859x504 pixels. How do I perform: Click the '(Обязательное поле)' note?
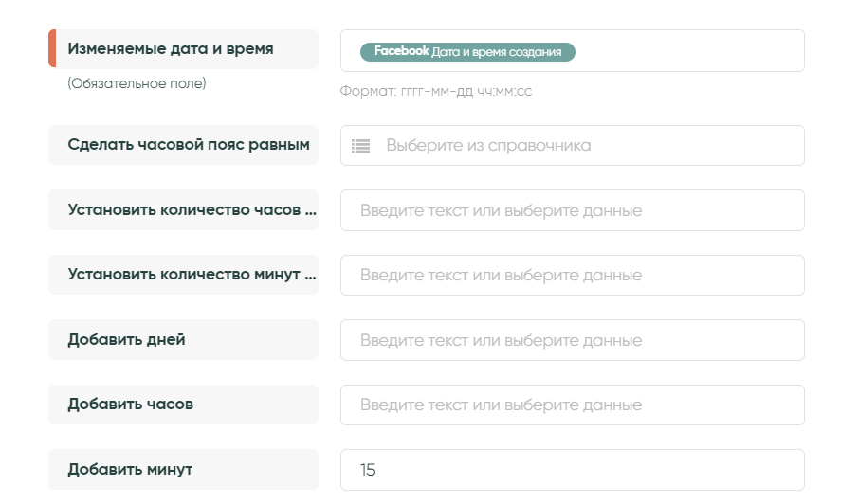137,83
